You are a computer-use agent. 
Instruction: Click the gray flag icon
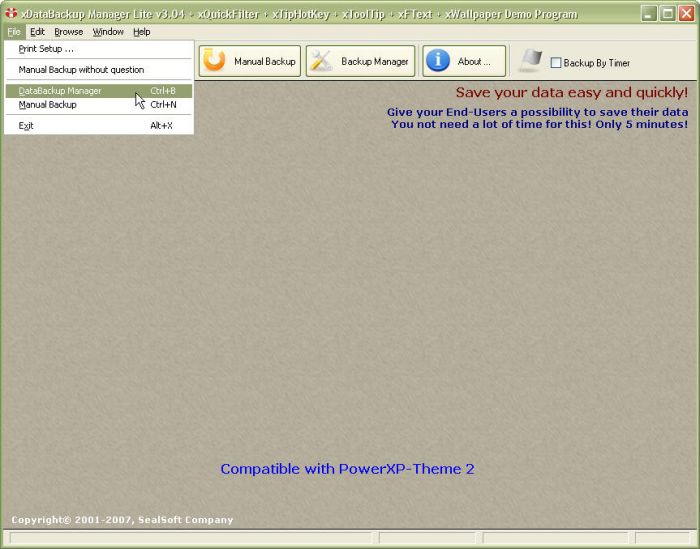530,61
